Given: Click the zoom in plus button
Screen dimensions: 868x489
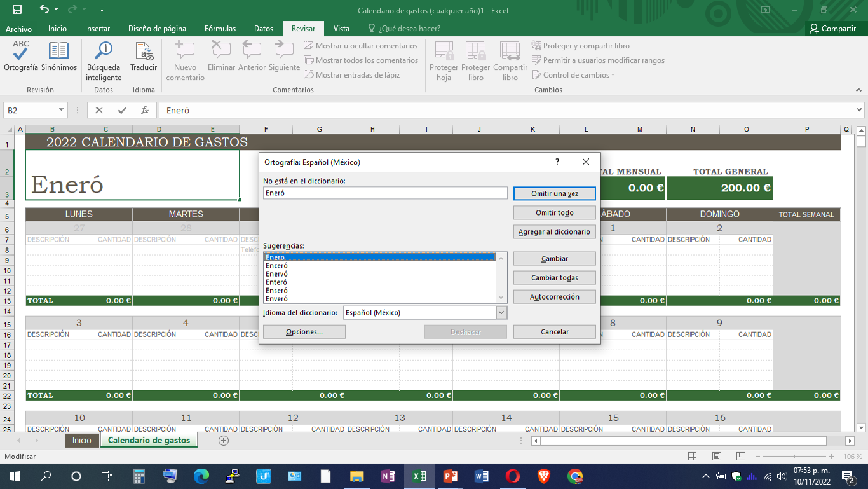Looking at the screenshot, I should [x=831, y=457].
